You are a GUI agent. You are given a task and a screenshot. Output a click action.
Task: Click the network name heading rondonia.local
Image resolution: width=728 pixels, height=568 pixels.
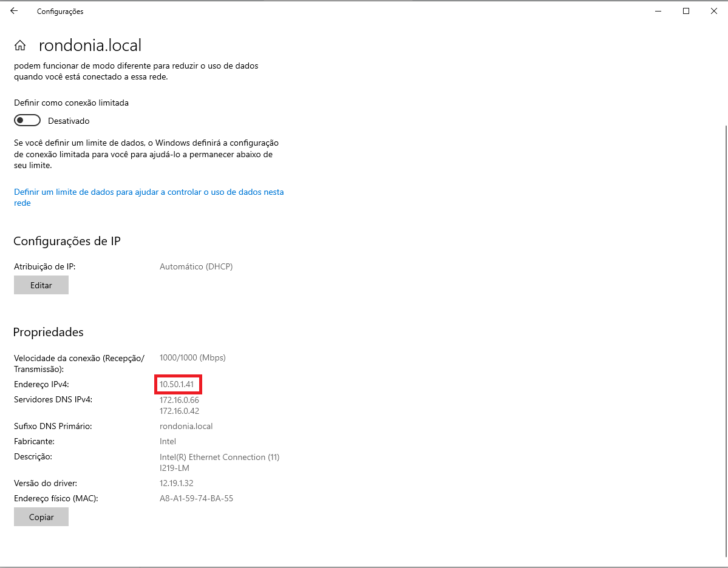tap(90, 44)
